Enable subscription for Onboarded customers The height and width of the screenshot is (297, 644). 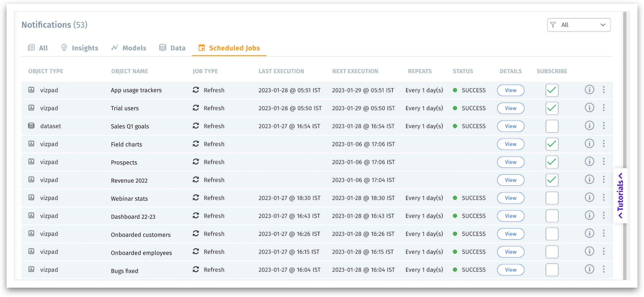tap(552, 234)
